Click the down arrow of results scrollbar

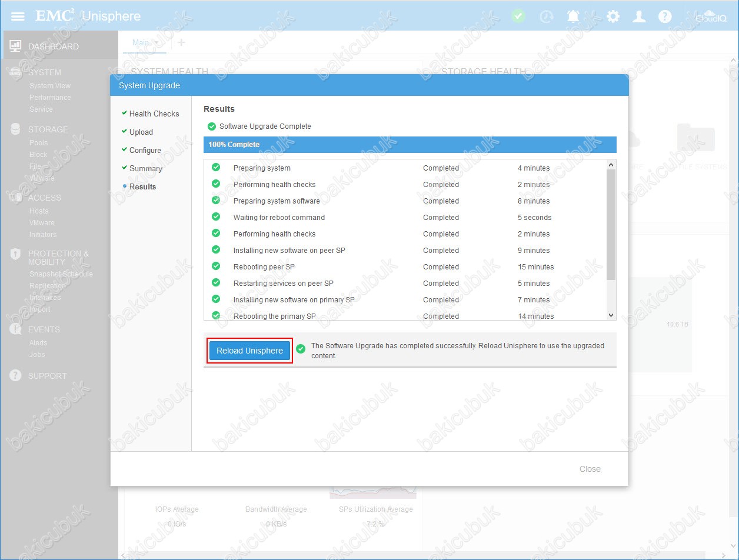611,315
